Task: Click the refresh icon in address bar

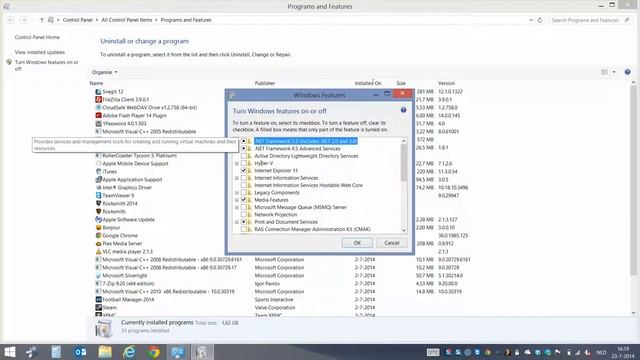Action: pos(540,20)
